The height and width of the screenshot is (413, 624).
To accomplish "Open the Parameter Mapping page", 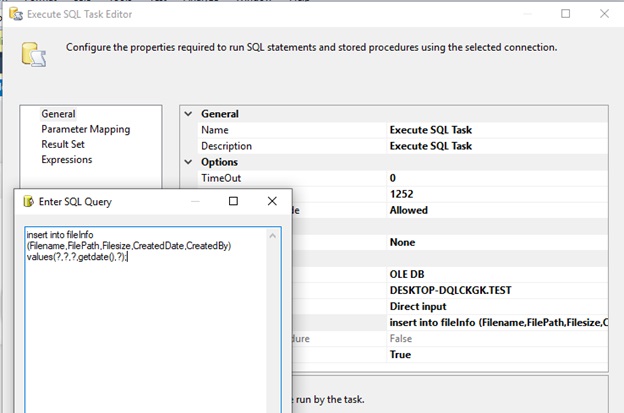I will (85, 129).
